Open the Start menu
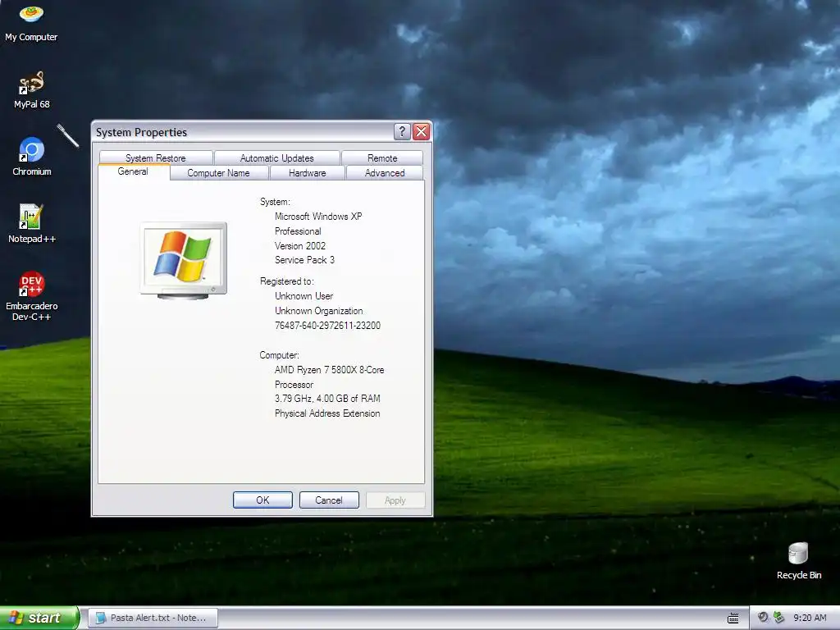 pyautogui.click(x=39, y=618)
